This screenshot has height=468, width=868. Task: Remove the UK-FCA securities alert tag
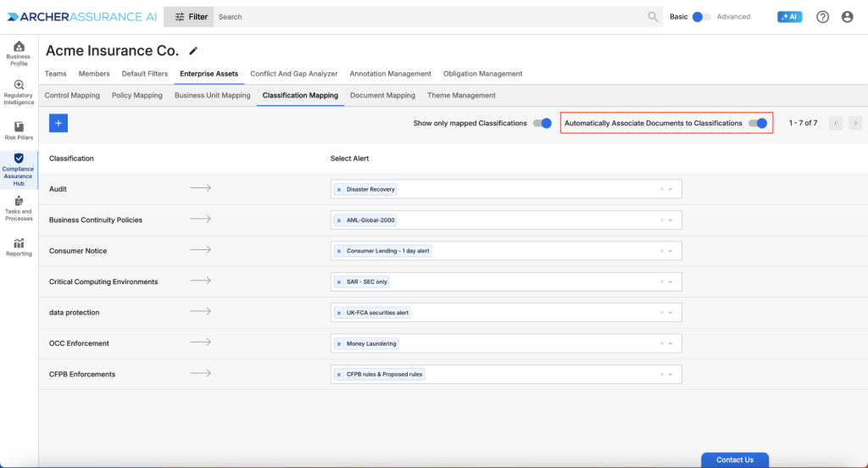click(339, 313)
